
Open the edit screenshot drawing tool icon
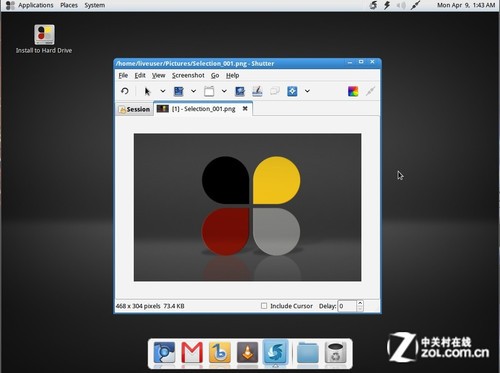257,91
